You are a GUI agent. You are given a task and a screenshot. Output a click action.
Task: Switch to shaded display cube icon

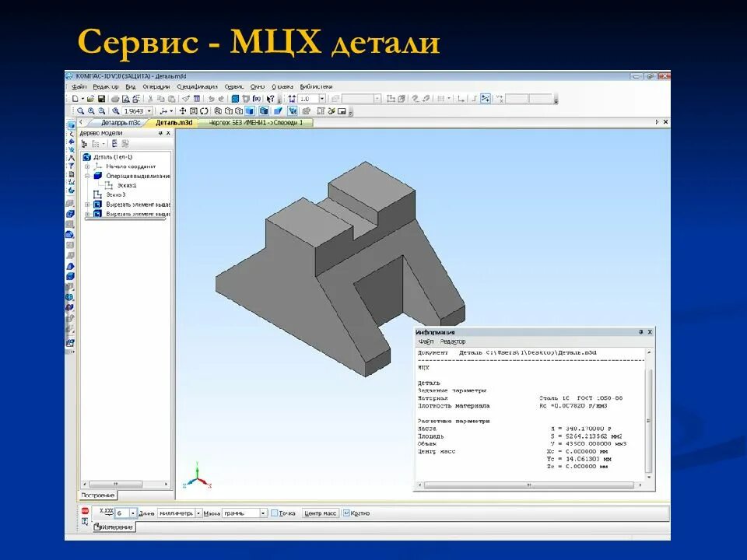coord(250,111)
